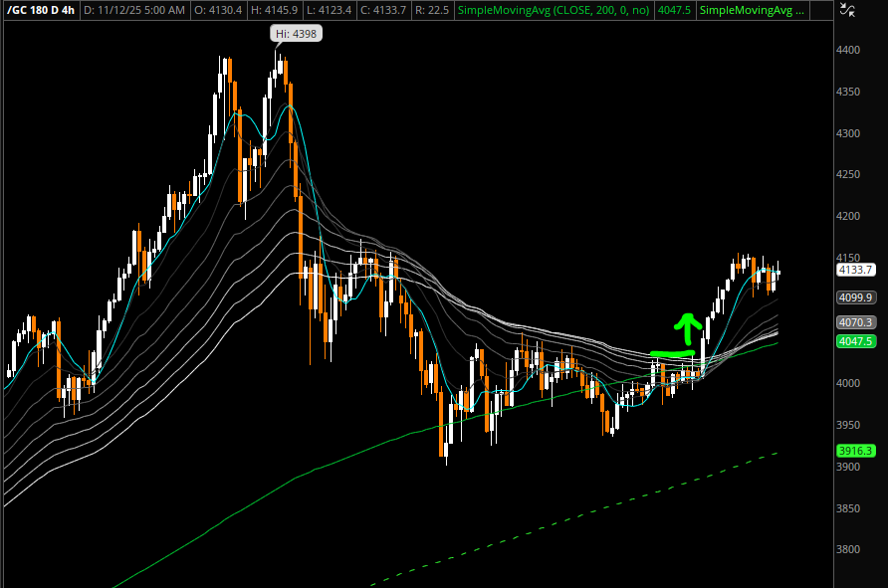Click the 4350 price axis label

pyautogui.click(x=848, y=92)
